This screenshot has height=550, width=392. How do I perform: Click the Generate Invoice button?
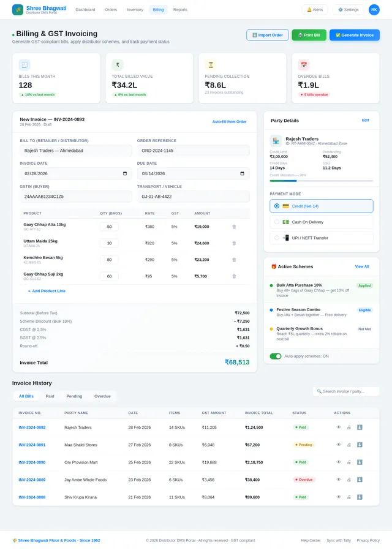tap(354, 35)
